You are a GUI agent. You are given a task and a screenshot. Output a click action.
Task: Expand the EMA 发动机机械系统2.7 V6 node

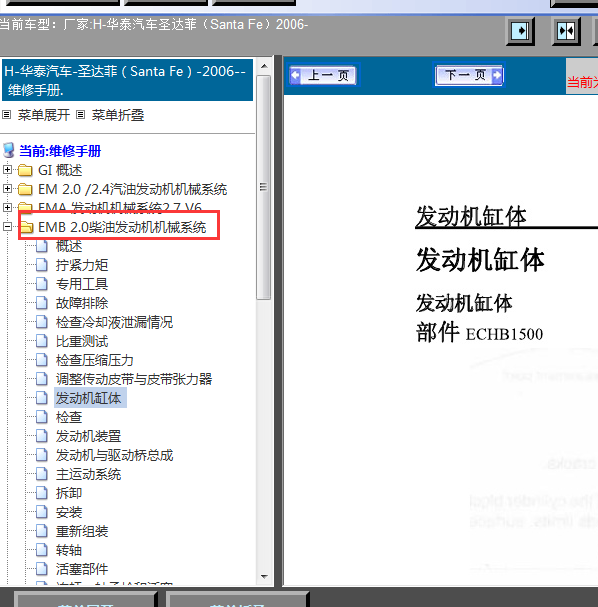7,207
